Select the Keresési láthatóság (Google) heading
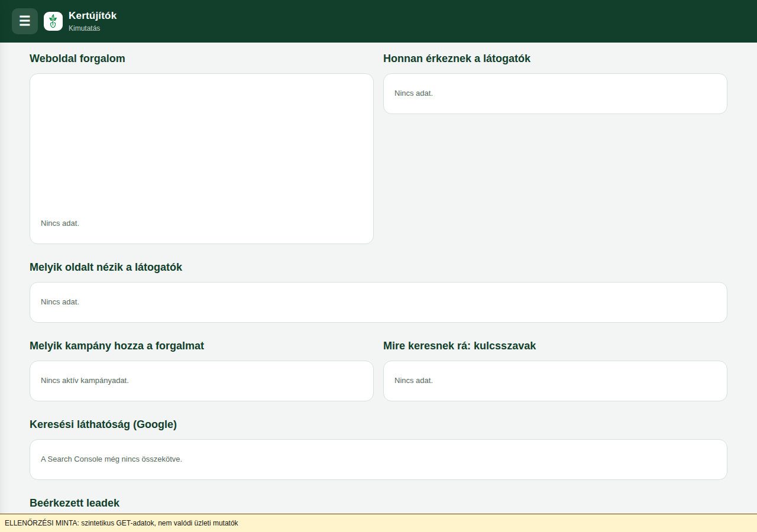Image resolution: width=757 pixels, height=532 pixels. (x=103, y=424)
